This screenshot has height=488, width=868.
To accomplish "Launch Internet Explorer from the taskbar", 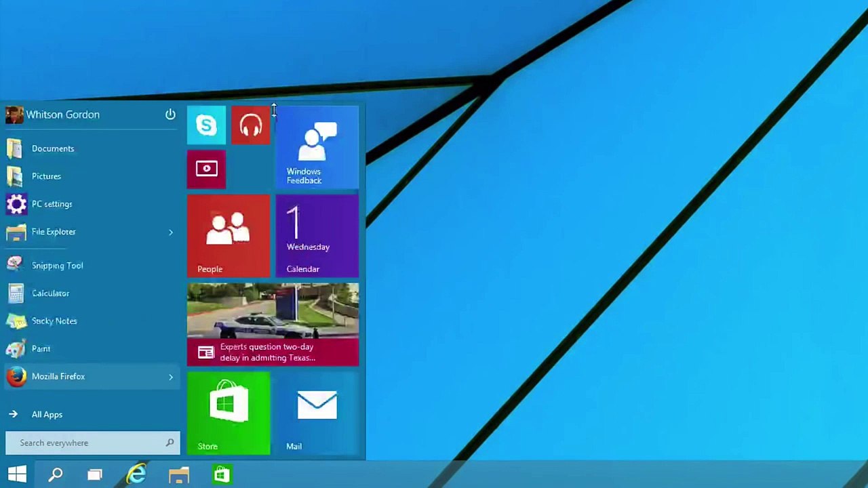I will pyautogui.click(x=137, y=474).
